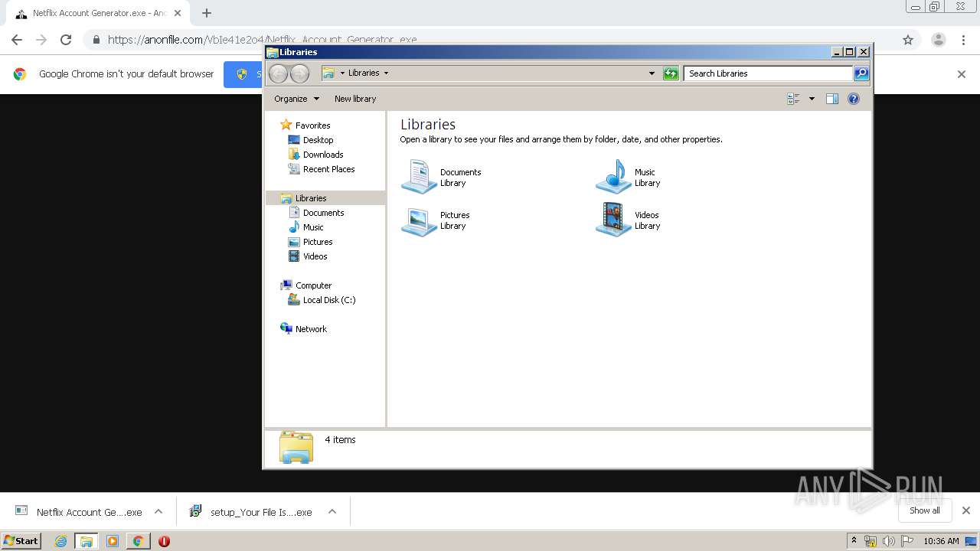This screenshot has height=551, width=980.
Task: Expand options for setup_Your File Is download
Action: [332, 512]
